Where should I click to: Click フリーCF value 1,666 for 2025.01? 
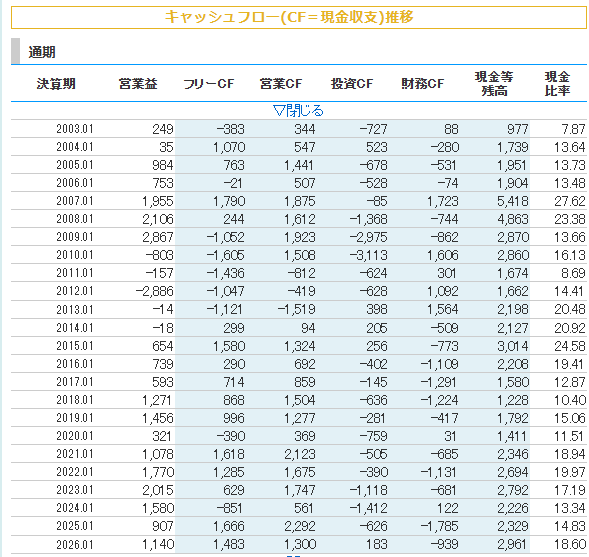(x=229, y=527)
